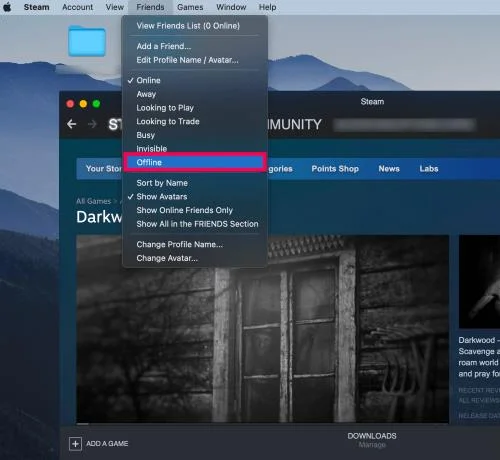This screenshot has height=460, width=500.
Task: Open the Games menu
Action: point(190,7)
